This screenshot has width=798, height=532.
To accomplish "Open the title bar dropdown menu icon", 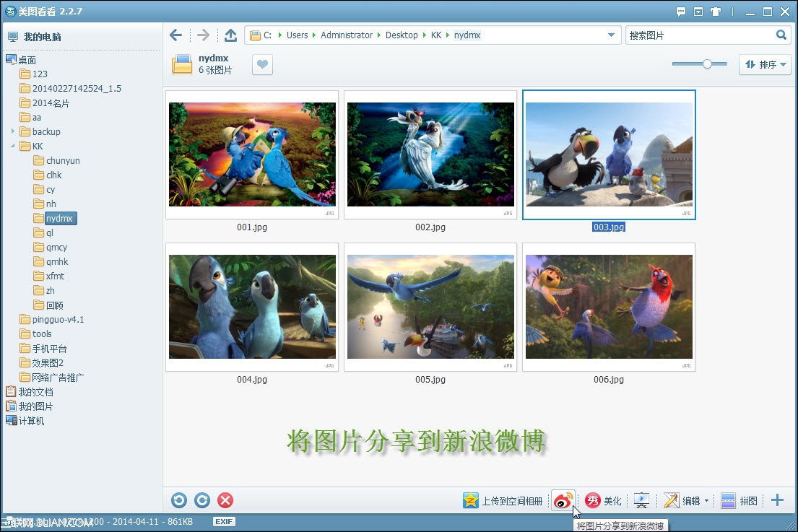I will [698, 12].
